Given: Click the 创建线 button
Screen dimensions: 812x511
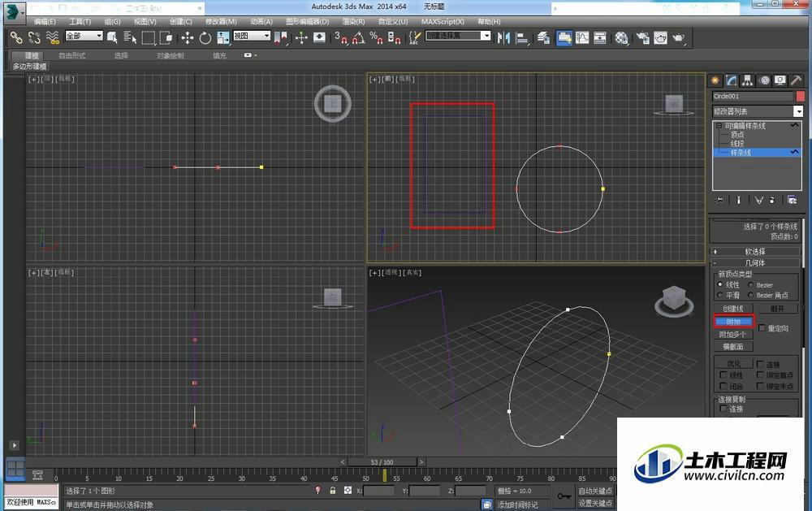Looking at the screenshot, I should [733, 309].
